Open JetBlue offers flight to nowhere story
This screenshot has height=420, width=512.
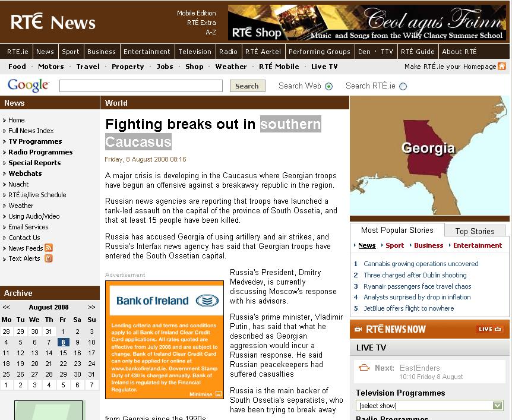coord(409,308)
